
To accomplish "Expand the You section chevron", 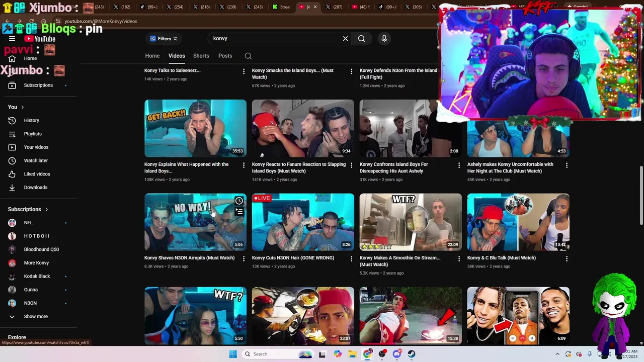I will 22,107.
